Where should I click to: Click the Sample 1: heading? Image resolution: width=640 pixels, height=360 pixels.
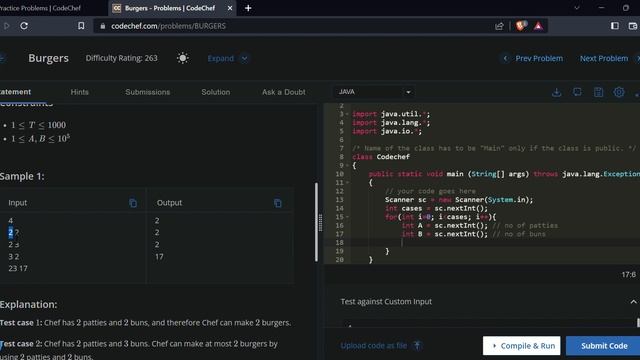point(22,176)
